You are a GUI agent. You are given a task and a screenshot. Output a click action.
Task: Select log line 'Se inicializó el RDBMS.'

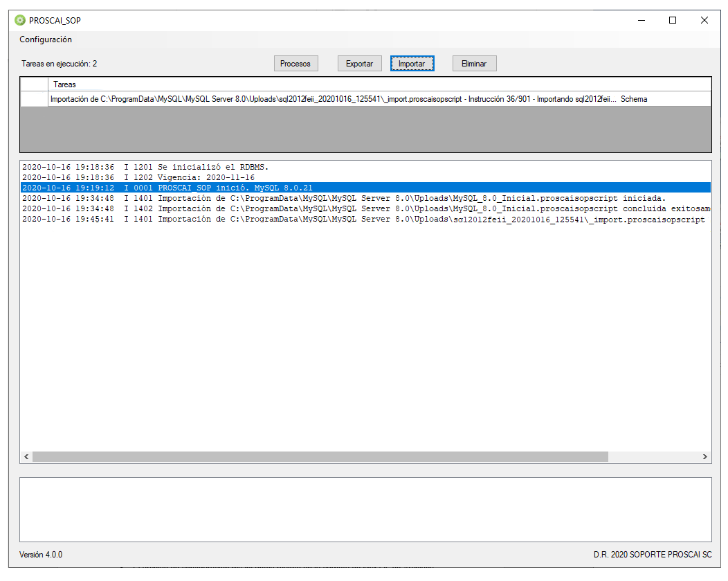point(365,167)
